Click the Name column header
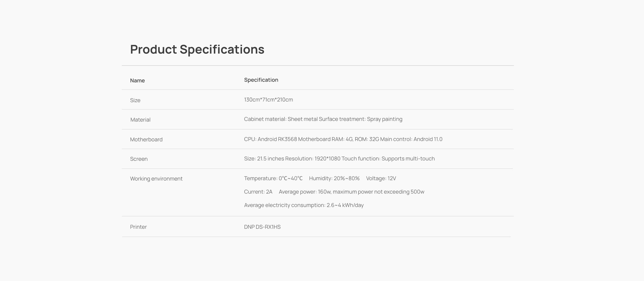This screenshot has width=644, height=281. pos(137,81)
